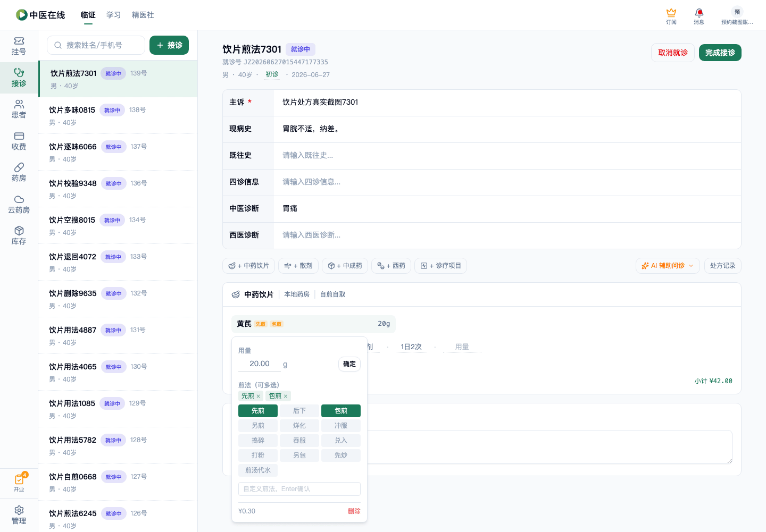This screenshot has width=766, height=532.
Task: Click the 中医在线 logo
Action: [x=40, y=15]
